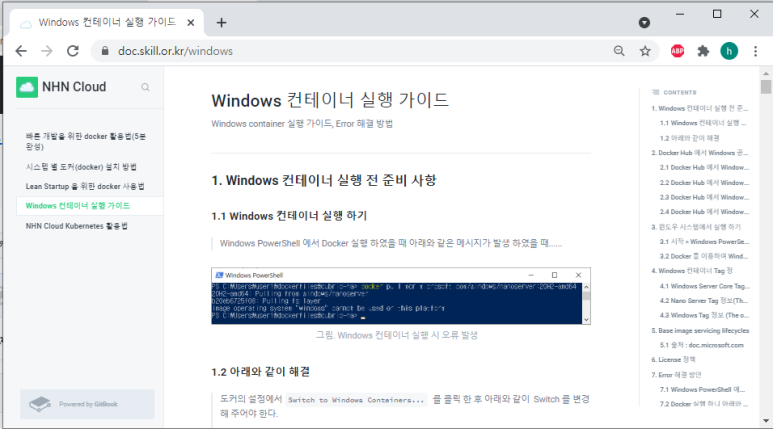Click the scrollbar down arrow
The height and width of the screenshot is (429, 773).
point(766,421)
